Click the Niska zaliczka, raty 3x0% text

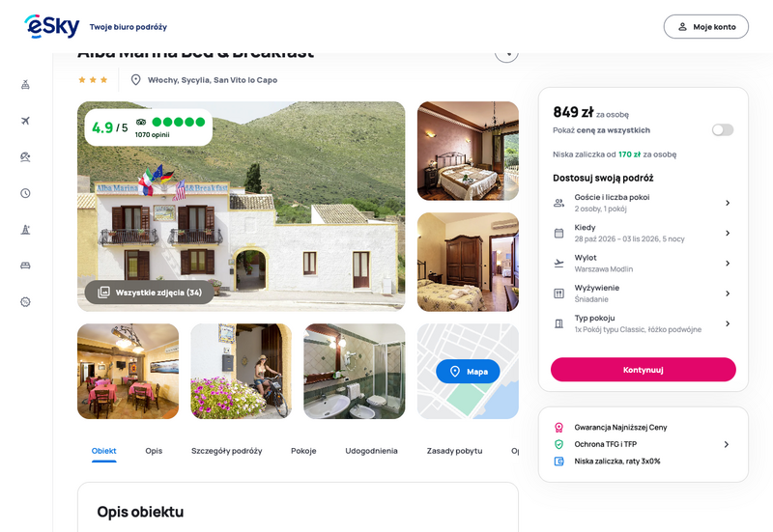617,462
